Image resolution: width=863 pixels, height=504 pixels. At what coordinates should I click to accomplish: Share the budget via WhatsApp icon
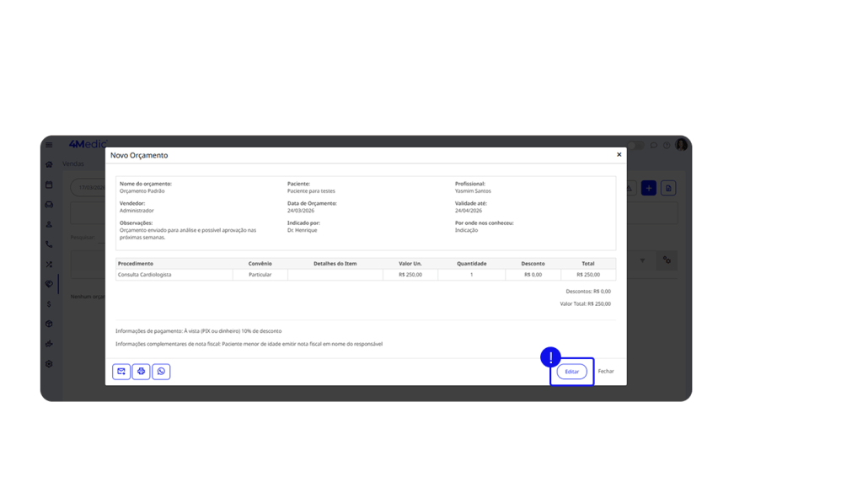click(x=161, y=371)
